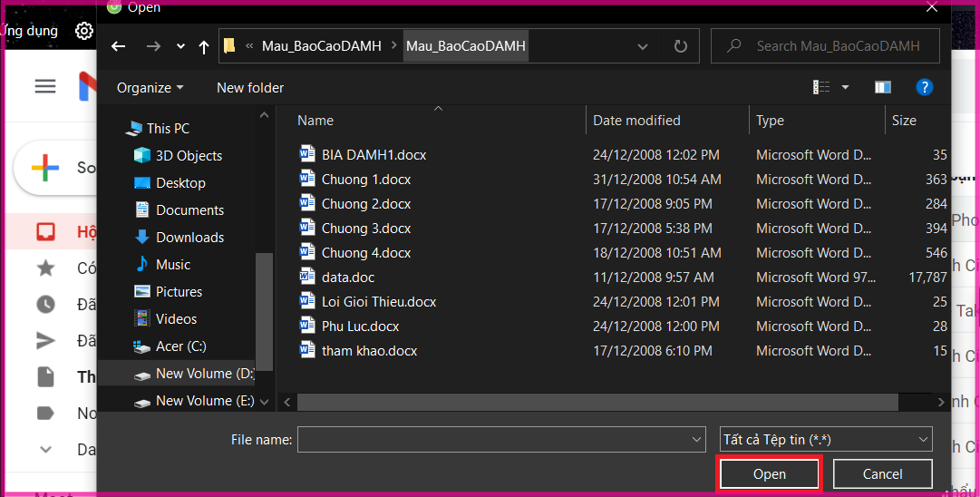Sort files by Name column
The height and width of the screenshot is (497, 980).
[x=315, y=121]
